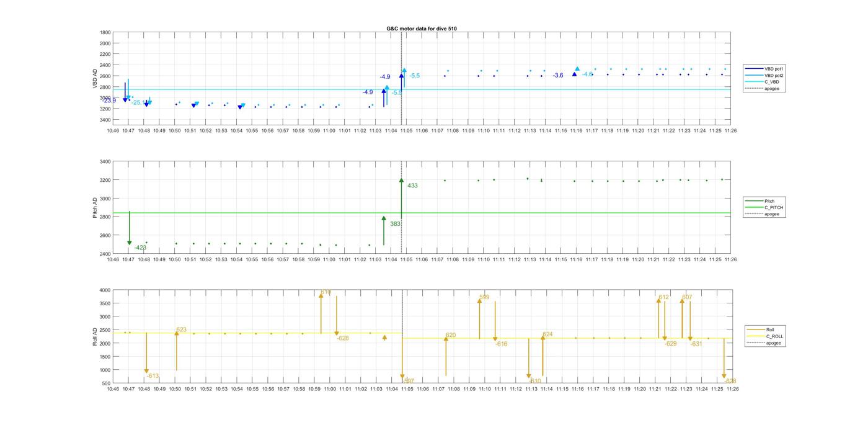The image size is (868, 430).
Task: Click the "383" pitch move label
Action: tap(395, 224)
